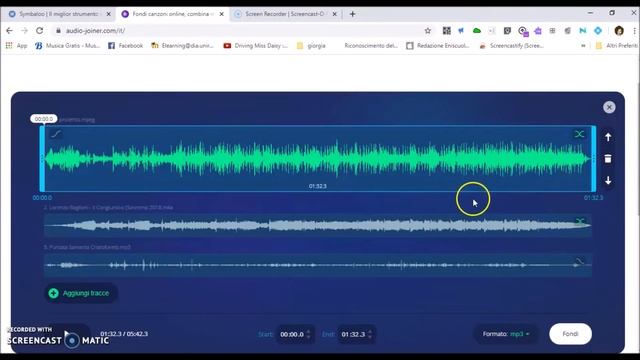This screenshot has width=640, height=360.
Task: Move selected track down with arrow
Action: tap(608, 180)
